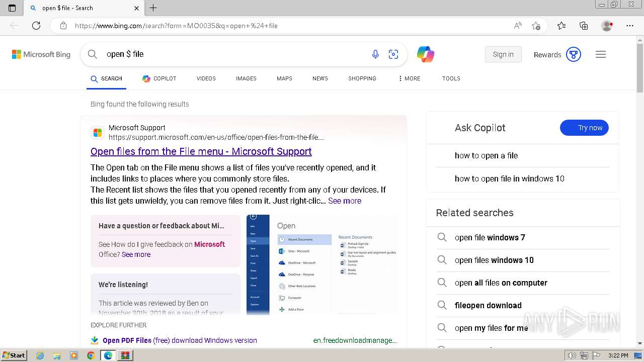Click the Sign in button

click(x=503, y=54)
